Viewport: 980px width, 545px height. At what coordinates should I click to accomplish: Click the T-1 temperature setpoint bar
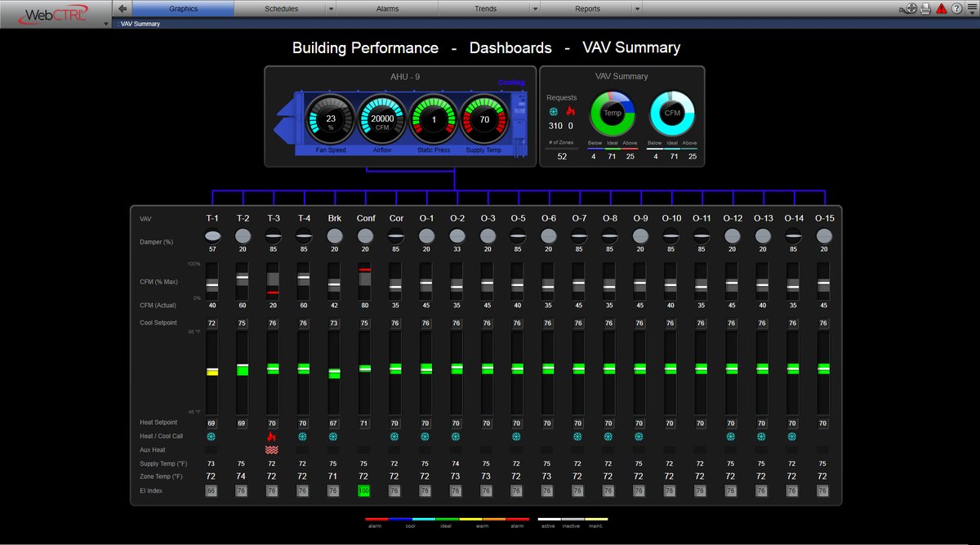coord(212,372)
